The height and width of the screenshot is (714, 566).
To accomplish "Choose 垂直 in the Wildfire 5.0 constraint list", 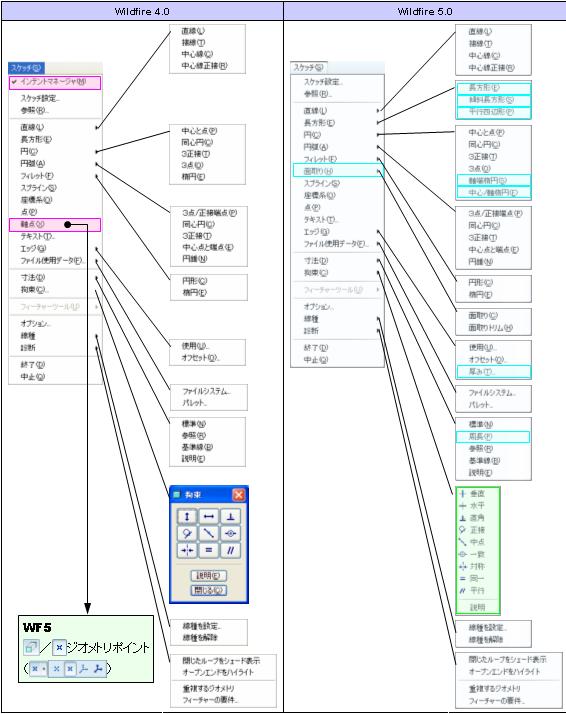I will click(x=478, y=494).
